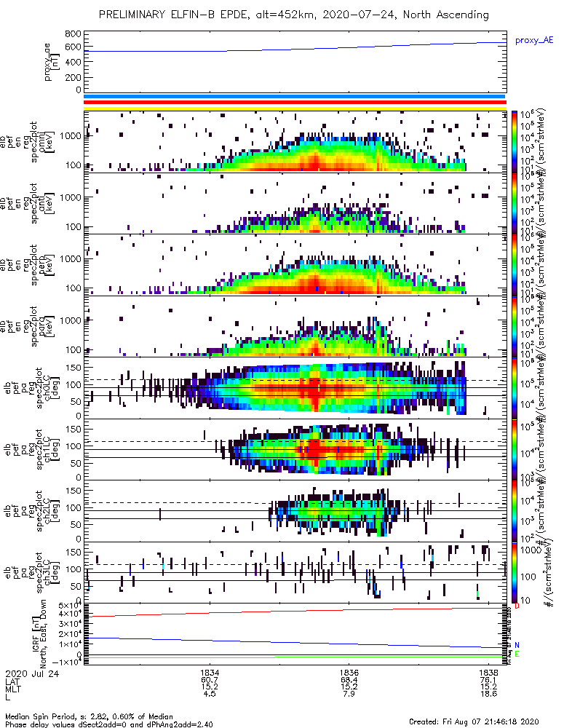Click the ch0LC pitch angle colorbar

[x=515, y=388]
